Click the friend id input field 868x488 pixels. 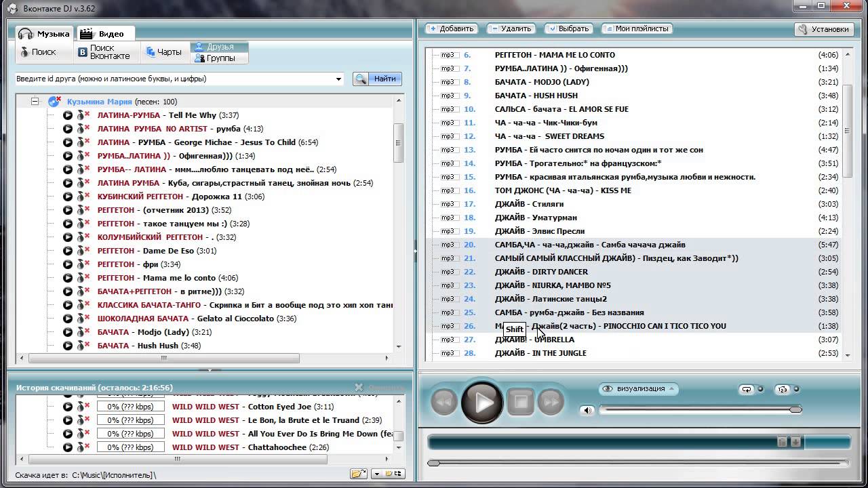(x=179, y=79)
